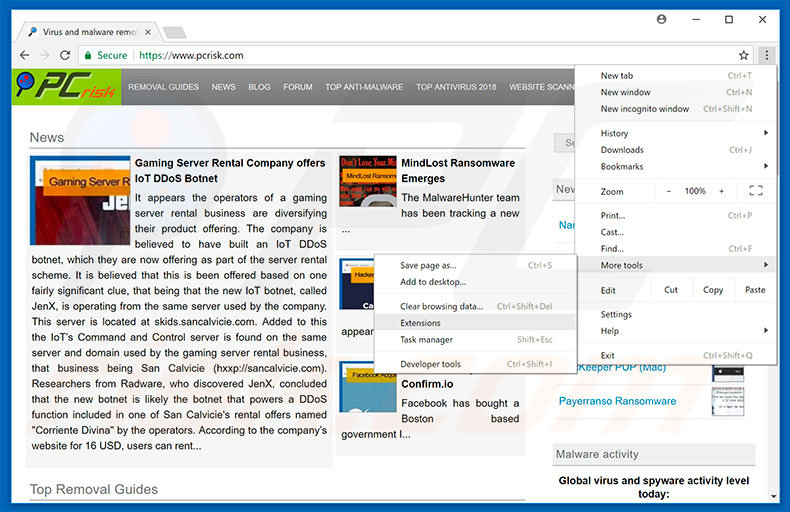Open the MindLost Ransomware thumbnail
The image size is (790, 512).
click(368, 181)
